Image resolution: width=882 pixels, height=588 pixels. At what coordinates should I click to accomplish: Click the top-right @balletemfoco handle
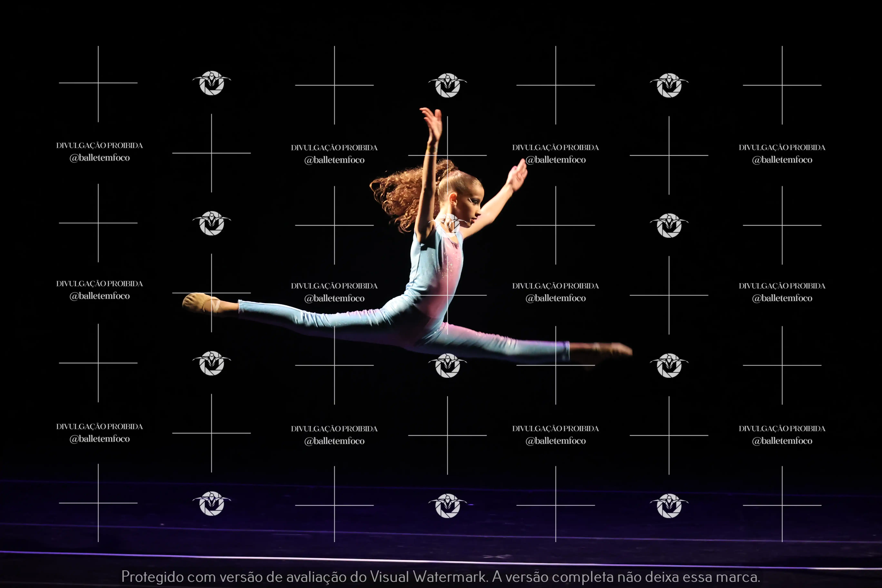pos(782,160)
